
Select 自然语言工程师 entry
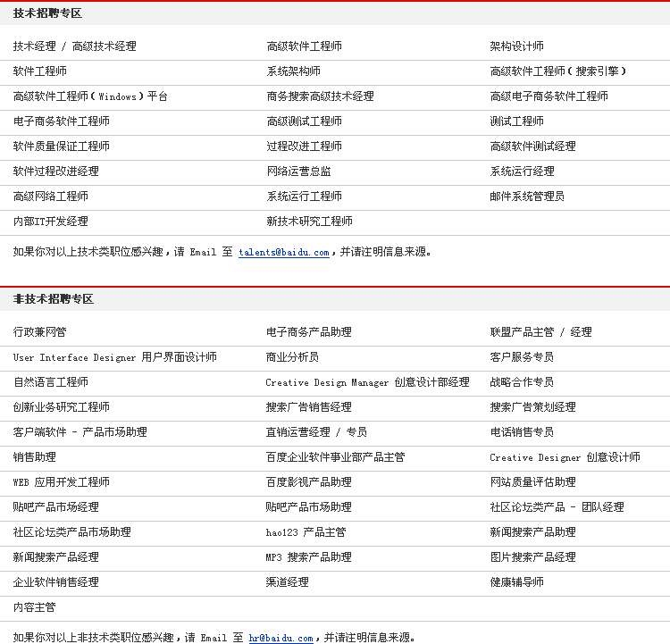tap(51, 382)
